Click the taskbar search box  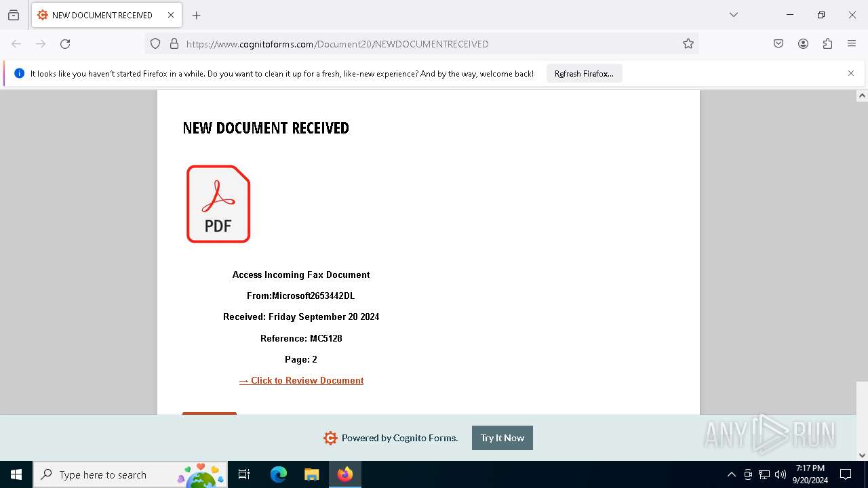click(x=130, y=474)
